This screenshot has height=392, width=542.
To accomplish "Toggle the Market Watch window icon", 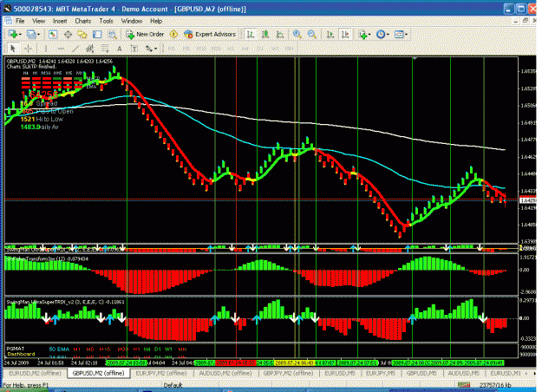I will point(53,34).
